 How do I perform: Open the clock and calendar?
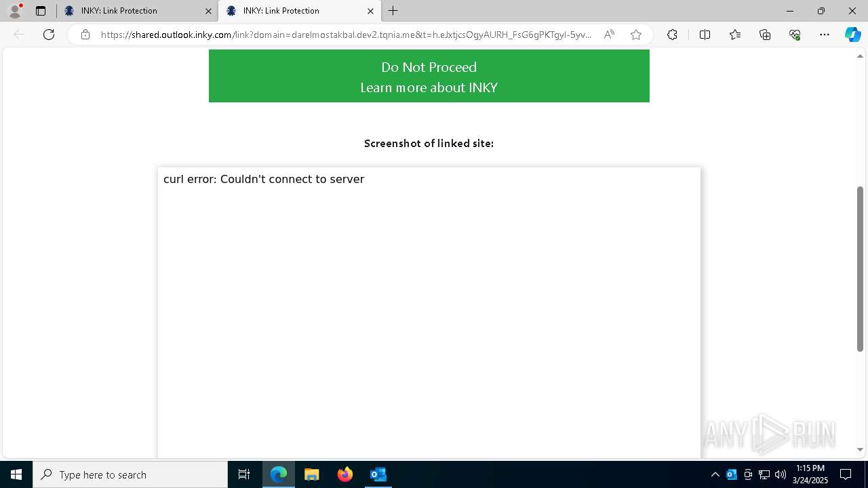[x=810, y=474]
